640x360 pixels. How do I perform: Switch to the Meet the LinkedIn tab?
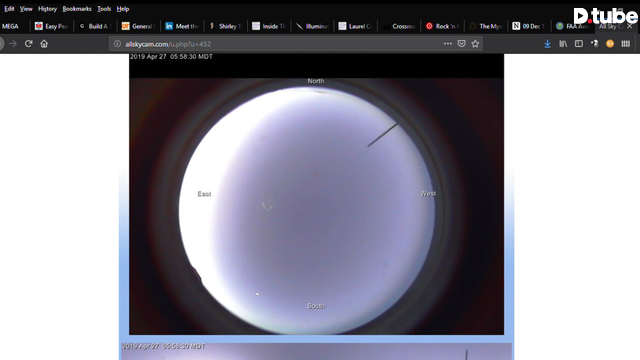point(182,26)
